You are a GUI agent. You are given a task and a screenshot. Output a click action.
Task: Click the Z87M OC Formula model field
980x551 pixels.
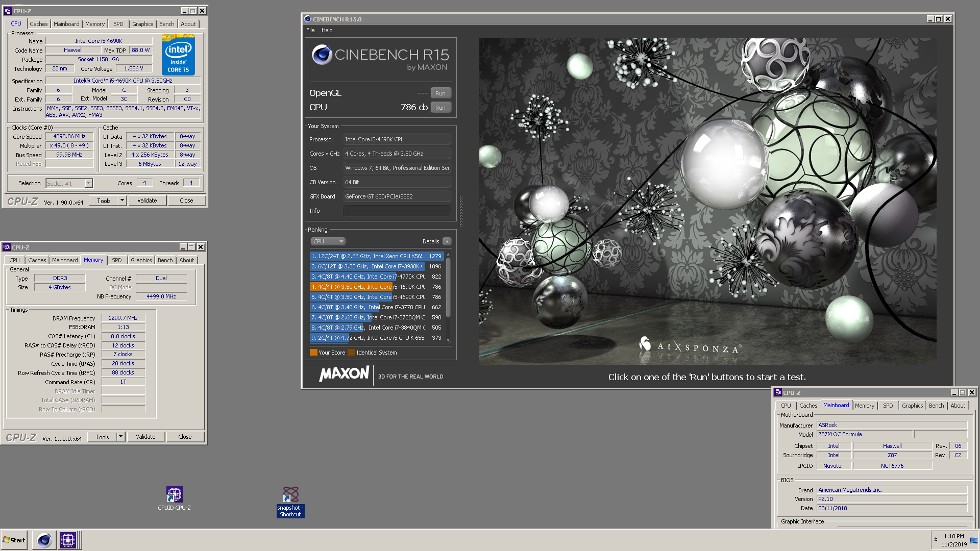point(865,434)
